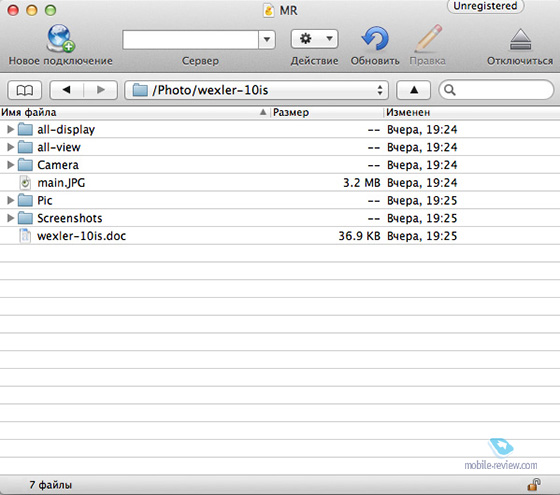Screen dimensions: 560x495
Task: Refresh listing with the Обновить arrow icon
Action: point(375,38)
